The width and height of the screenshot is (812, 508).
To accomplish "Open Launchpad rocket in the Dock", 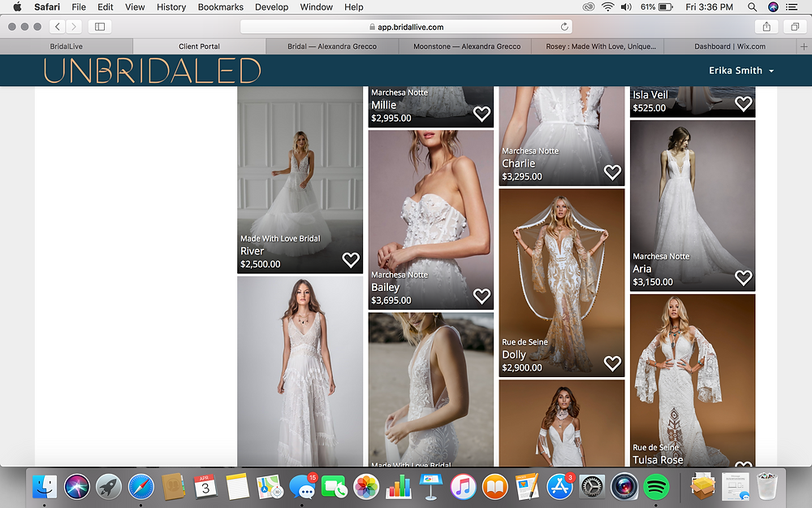I will [x=109, y=487].
